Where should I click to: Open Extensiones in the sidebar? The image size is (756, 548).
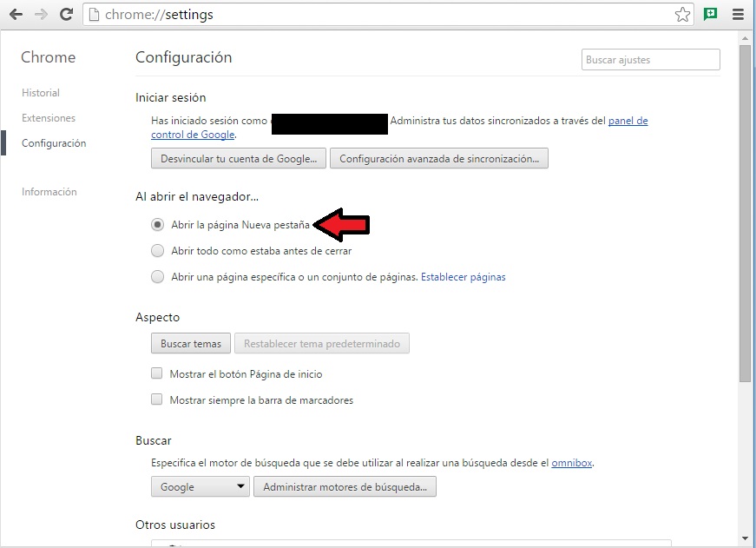pyautogui.click(x=49, y=118)
